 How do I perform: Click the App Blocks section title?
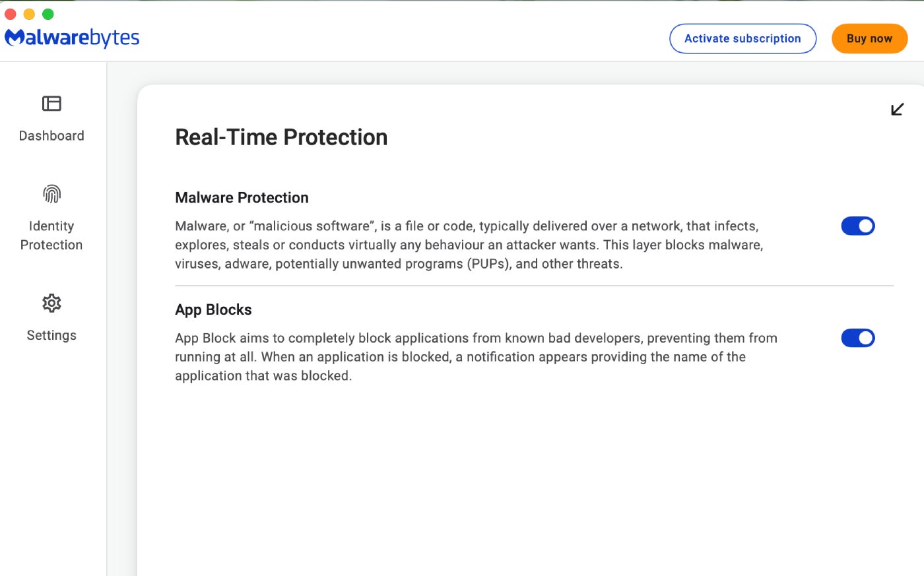pyautogui.click(x=213, y=310)
